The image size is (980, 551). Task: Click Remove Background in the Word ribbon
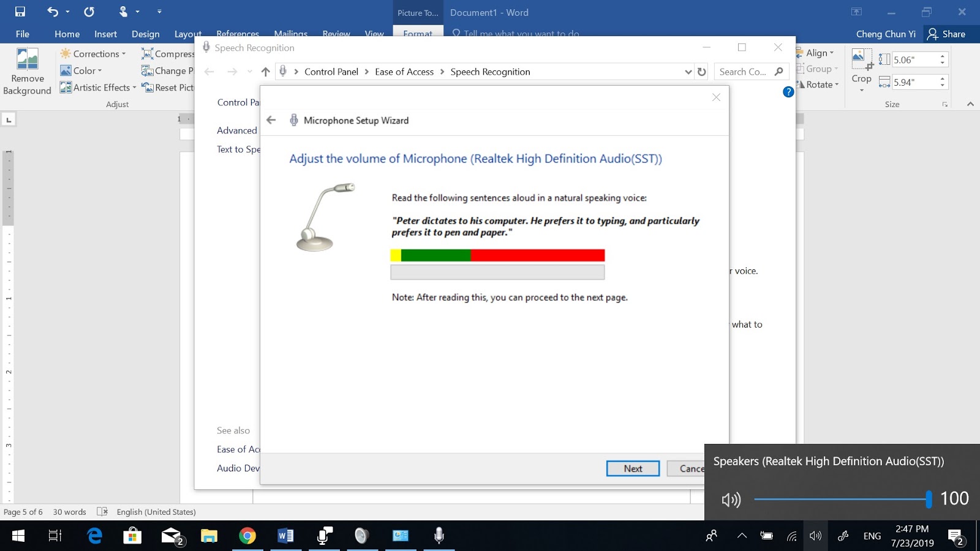pyautogui.click(x=27, y=72)
